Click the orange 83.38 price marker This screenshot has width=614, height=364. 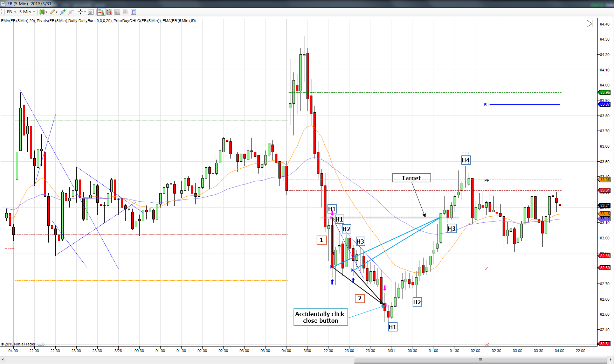pos(605,180)
